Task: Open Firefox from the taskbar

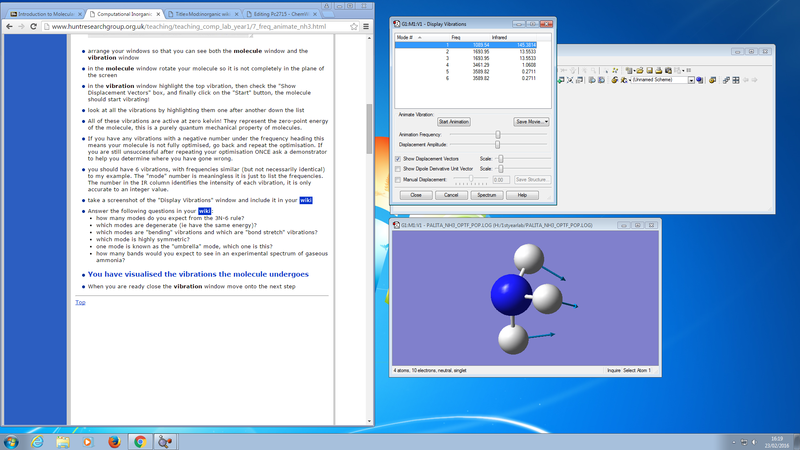Action: click(113, 440)
